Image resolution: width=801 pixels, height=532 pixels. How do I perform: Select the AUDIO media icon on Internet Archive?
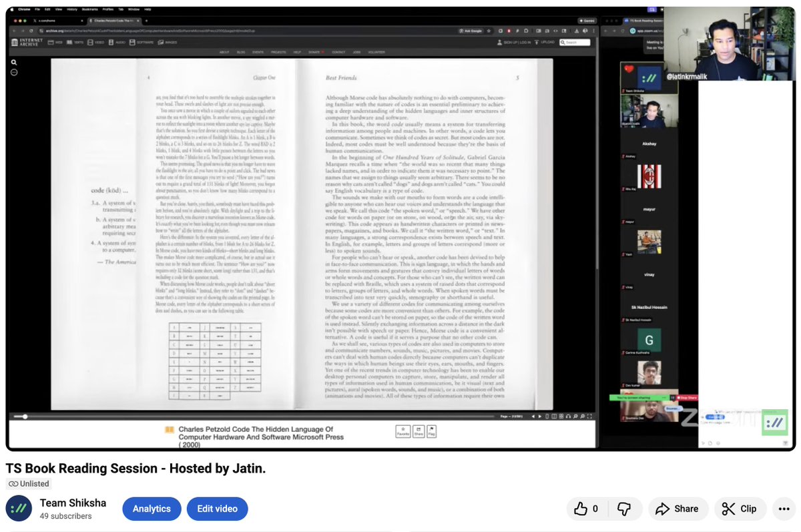tap(117, 42)
